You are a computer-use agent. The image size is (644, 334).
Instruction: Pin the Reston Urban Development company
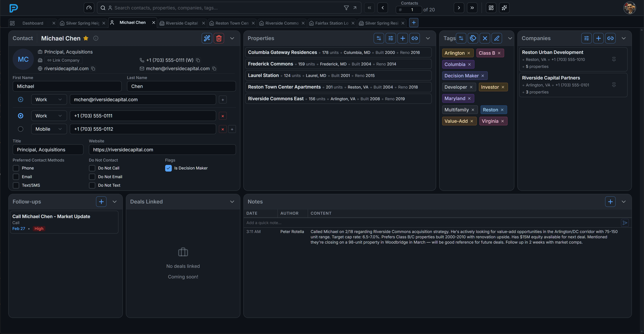(x=614, y=59)
